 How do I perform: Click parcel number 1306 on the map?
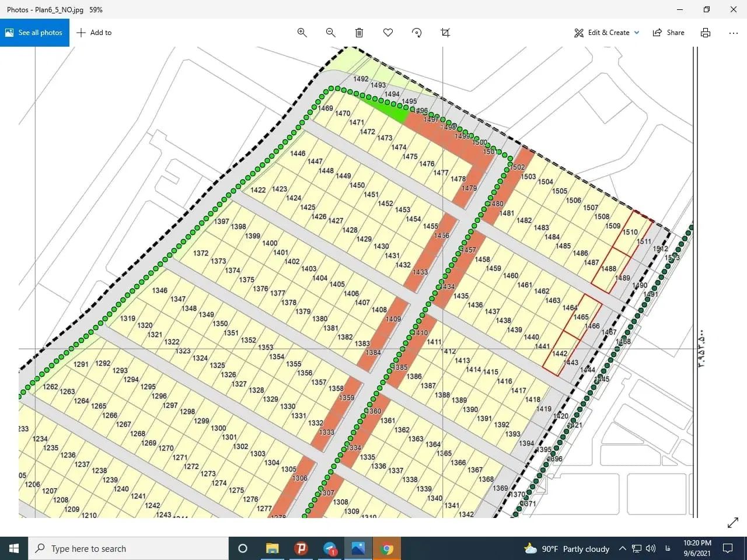[x=300, y=478]
